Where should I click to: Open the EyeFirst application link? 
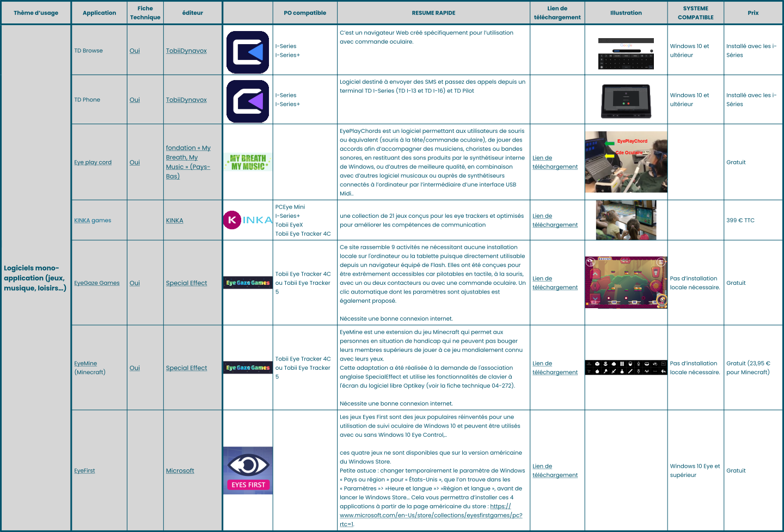84,470
